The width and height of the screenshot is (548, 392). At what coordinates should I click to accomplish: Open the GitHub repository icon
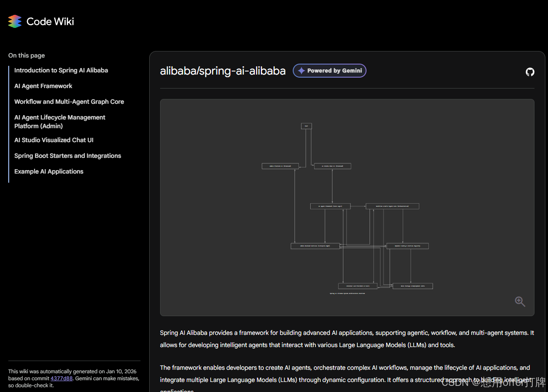[x=530, y=72]
